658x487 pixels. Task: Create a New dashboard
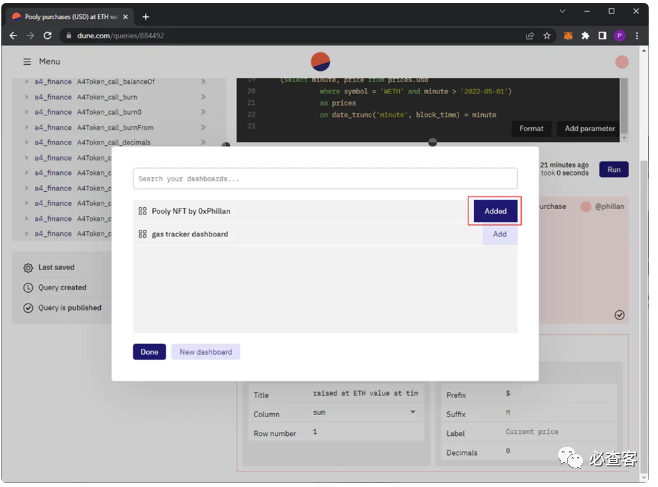(206, 352)
